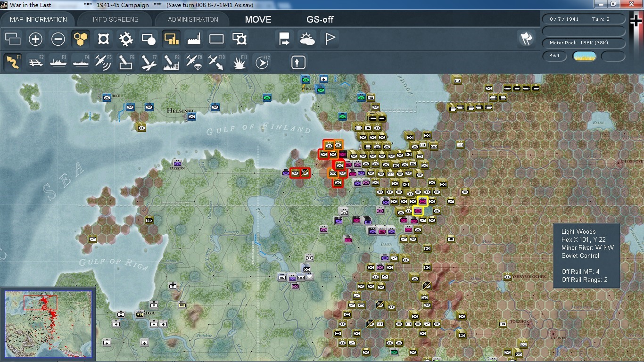
Task: Click the pennant flag outline icon
Action: pyautogui.click(x=330, y=39)
